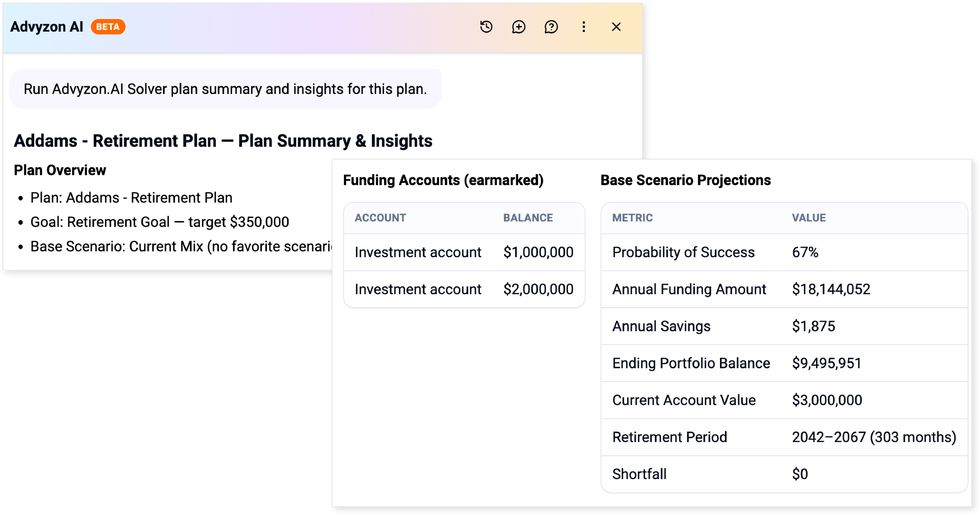The image size is (980, 515).
Task: Select the $1,875 value
Action: click(813, 326)
